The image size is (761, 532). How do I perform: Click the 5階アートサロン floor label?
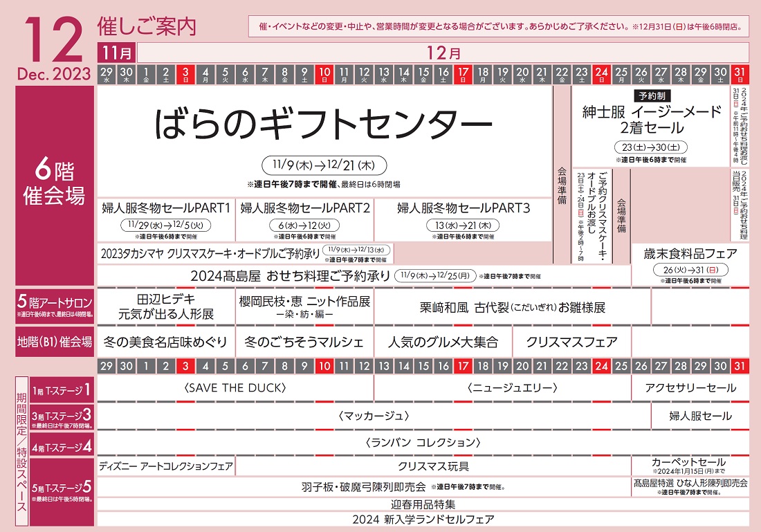pyautogui.click(x=55, y=306)
